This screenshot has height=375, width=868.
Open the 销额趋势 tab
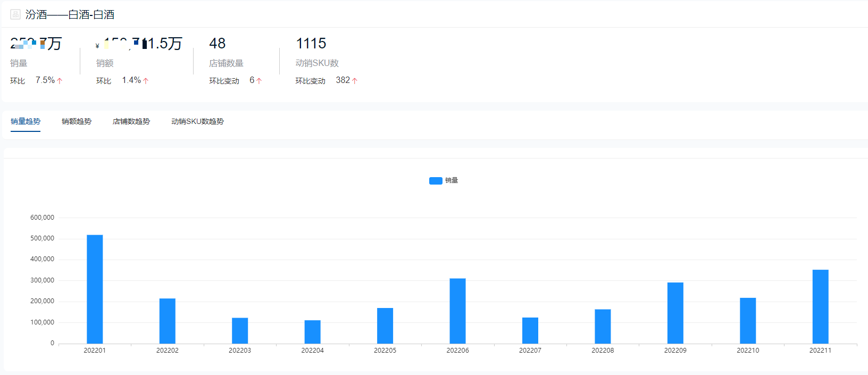(x=77, y=122)
